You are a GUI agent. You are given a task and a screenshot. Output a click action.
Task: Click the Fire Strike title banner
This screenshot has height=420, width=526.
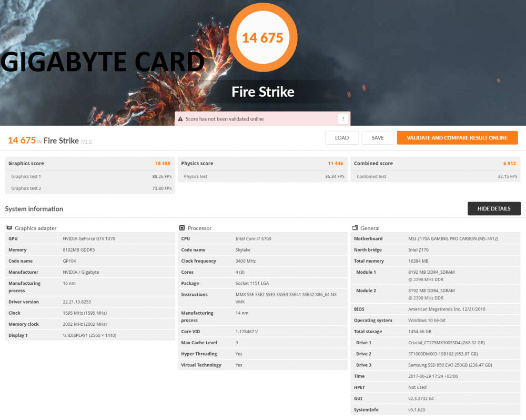point(263,92)
